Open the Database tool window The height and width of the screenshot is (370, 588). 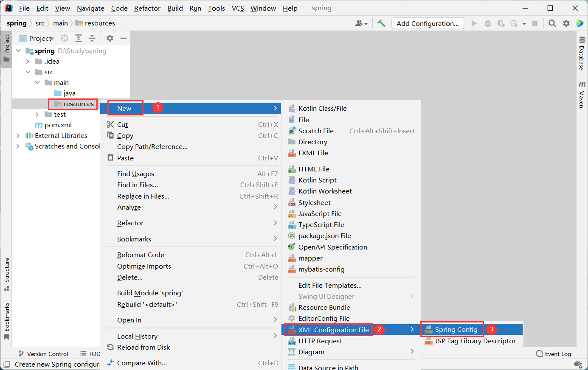tap(582, 53)
